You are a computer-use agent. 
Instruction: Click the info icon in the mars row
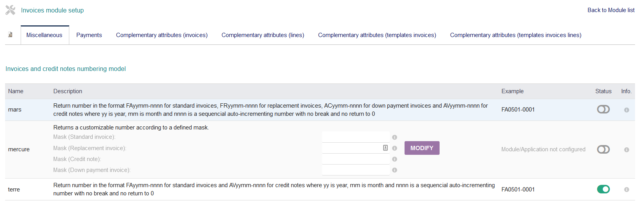tap(626, 110)
